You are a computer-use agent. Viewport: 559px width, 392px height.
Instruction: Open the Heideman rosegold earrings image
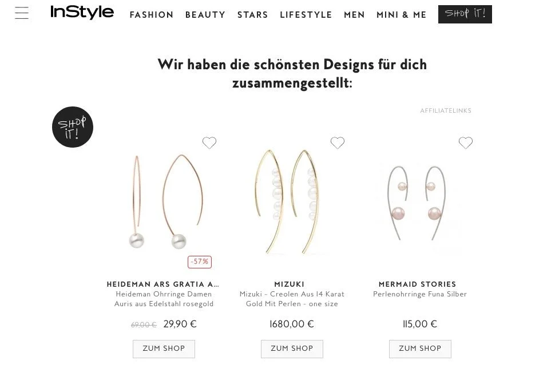click(164, 202)
